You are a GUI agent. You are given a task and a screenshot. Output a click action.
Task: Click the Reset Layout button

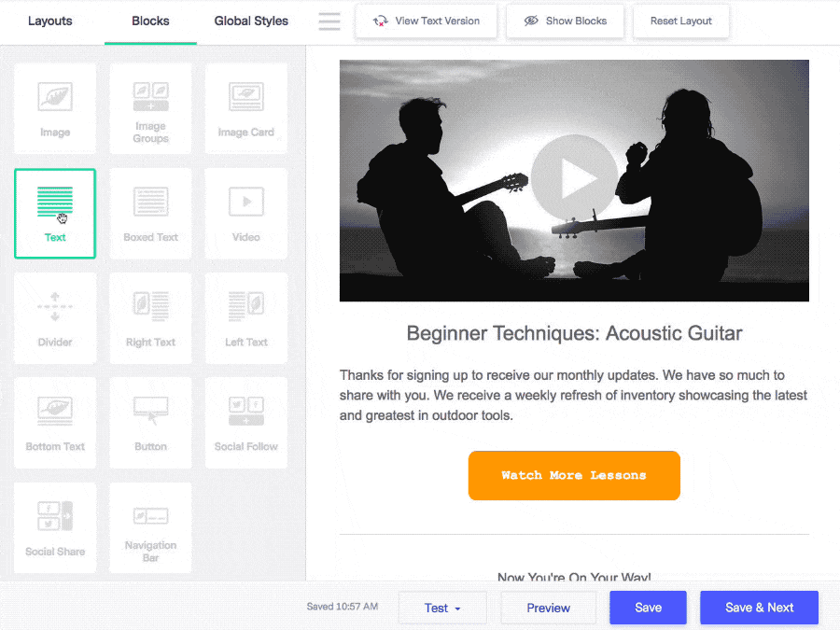681,21
